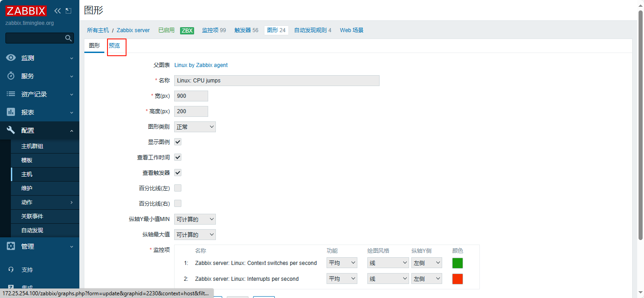Screen dimensions: 644x298
Task: Click the 高度(px) field 200
Action: pos(191,111)
